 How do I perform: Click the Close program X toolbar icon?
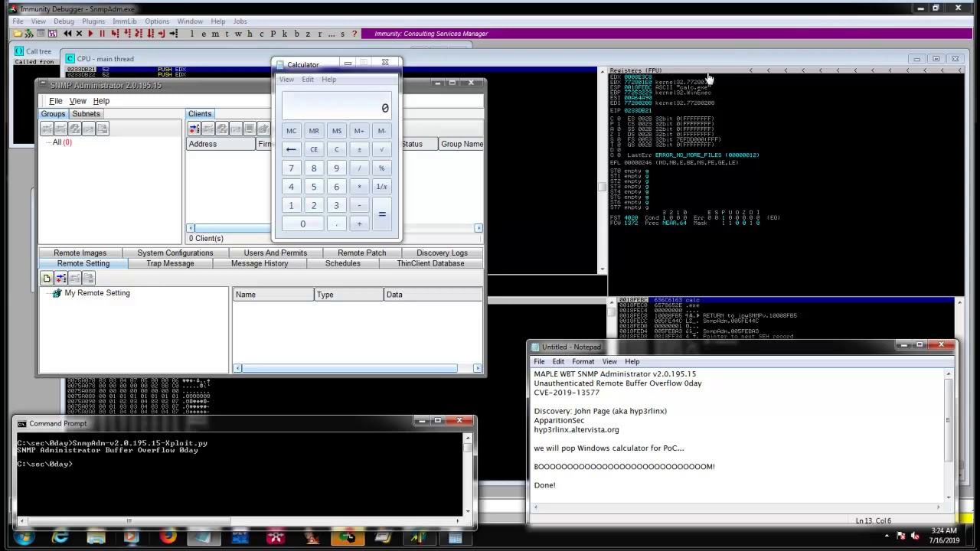coord(79,34)
